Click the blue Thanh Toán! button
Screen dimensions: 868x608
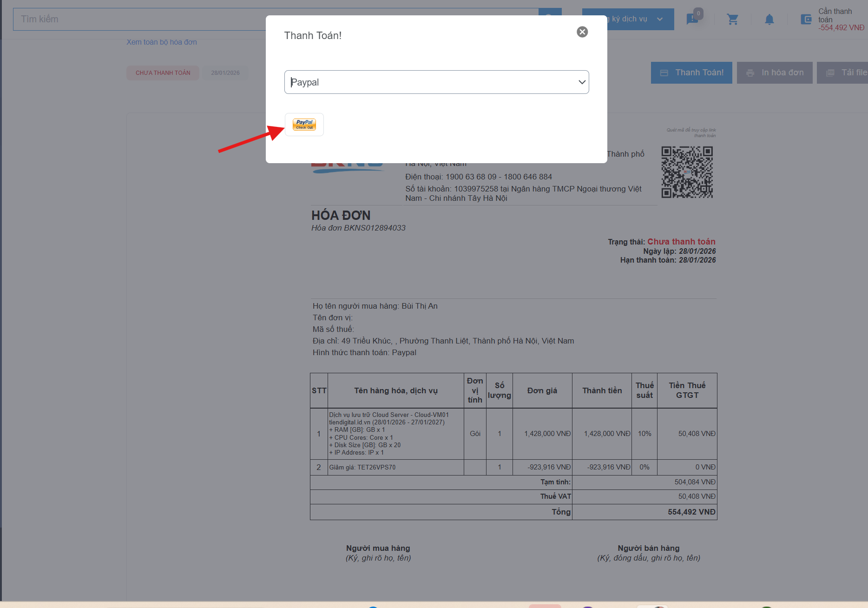pyautogui.click(x=691, y=73)
